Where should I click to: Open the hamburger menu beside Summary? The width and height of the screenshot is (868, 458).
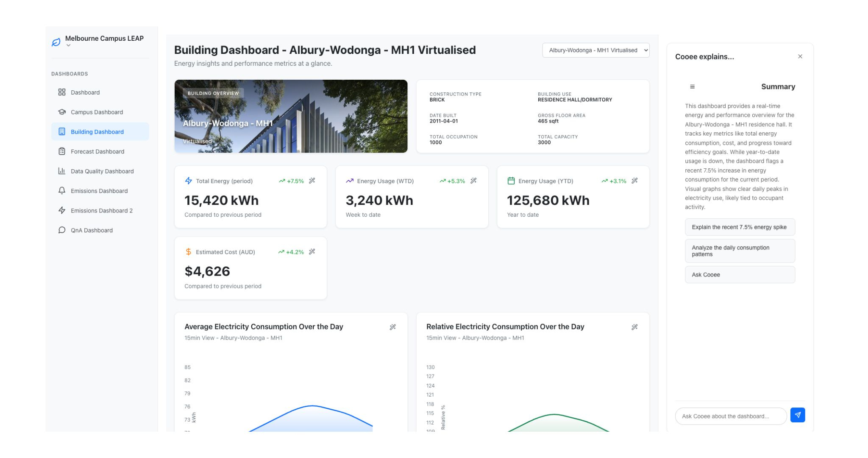tap(692, 87)
